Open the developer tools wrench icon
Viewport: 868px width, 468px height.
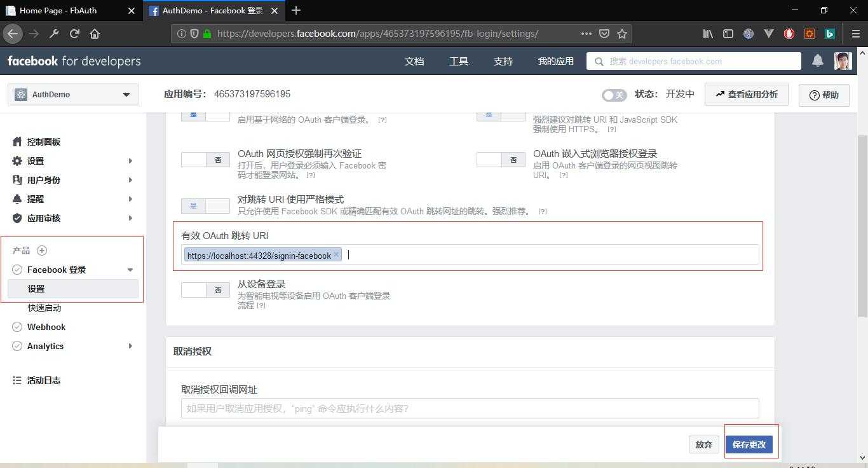pos(54,34)
